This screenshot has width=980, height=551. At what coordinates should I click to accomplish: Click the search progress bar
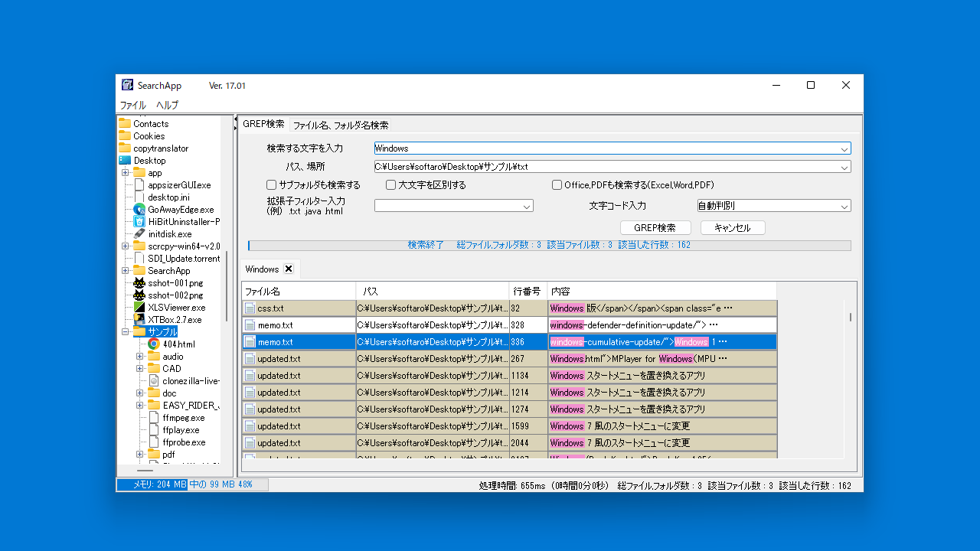pos(549,246)
